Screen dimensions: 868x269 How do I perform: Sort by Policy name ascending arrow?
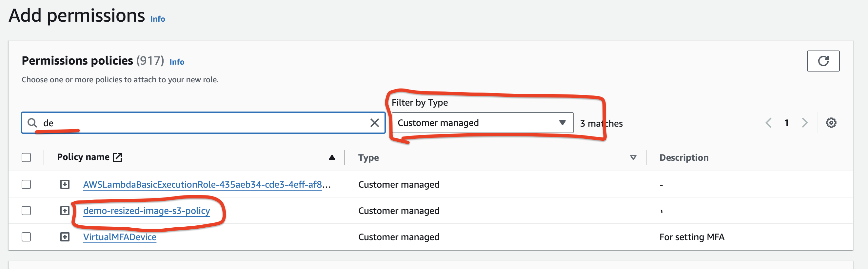tap(332, 157)
